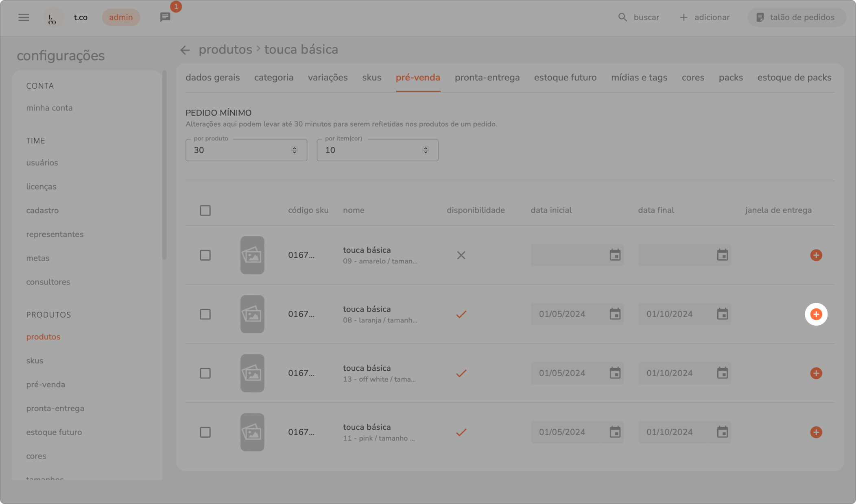Viewport: 856px width, 504px height.
Task: Toggle the select-all header checkbox
Action: coord(205,211)
